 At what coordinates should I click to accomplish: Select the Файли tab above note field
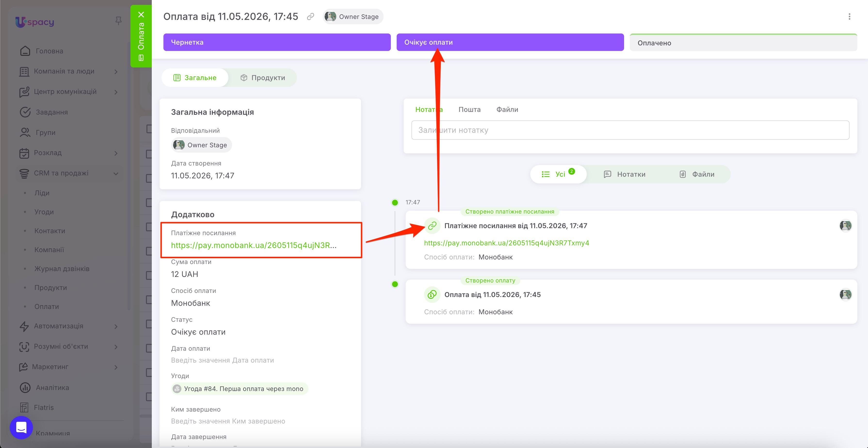pos(507,109)
